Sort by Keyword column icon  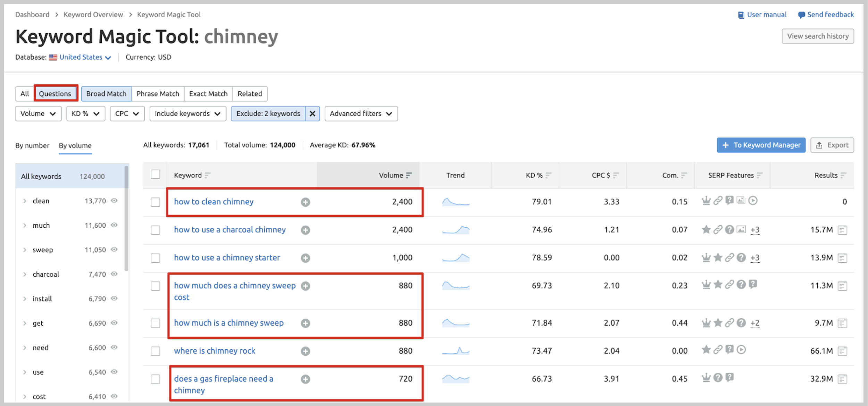pos(207,175)
